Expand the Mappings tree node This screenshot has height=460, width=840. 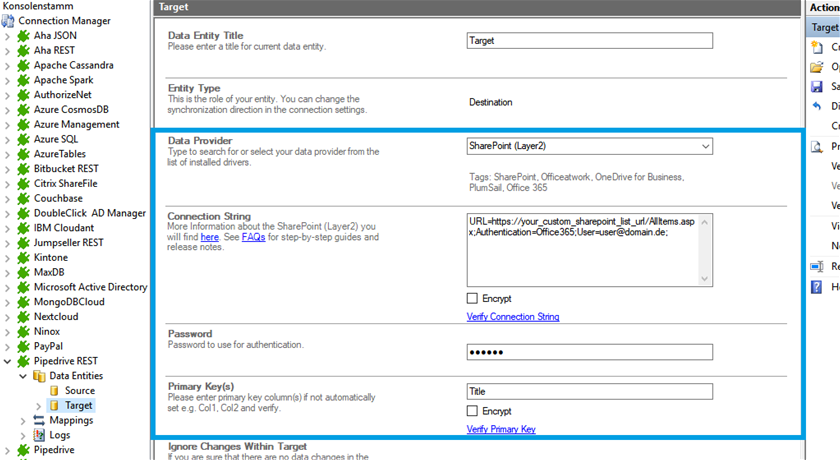tap(24, 421)
